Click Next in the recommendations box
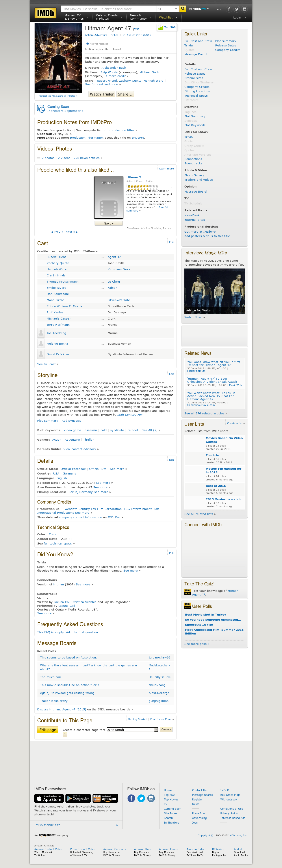Viewport: 282px width, 868px height. click(109, 223)
